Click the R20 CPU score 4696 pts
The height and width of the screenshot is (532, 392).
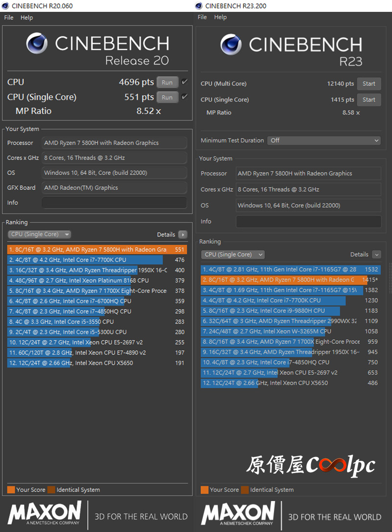[136, 82]
